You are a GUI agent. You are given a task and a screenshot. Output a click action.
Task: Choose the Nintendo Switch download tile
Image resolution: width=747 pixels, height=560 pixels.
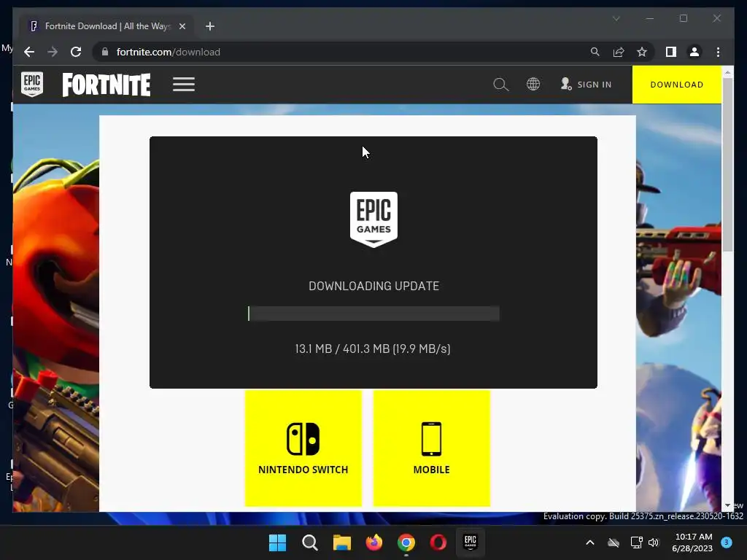coord(303,448)
